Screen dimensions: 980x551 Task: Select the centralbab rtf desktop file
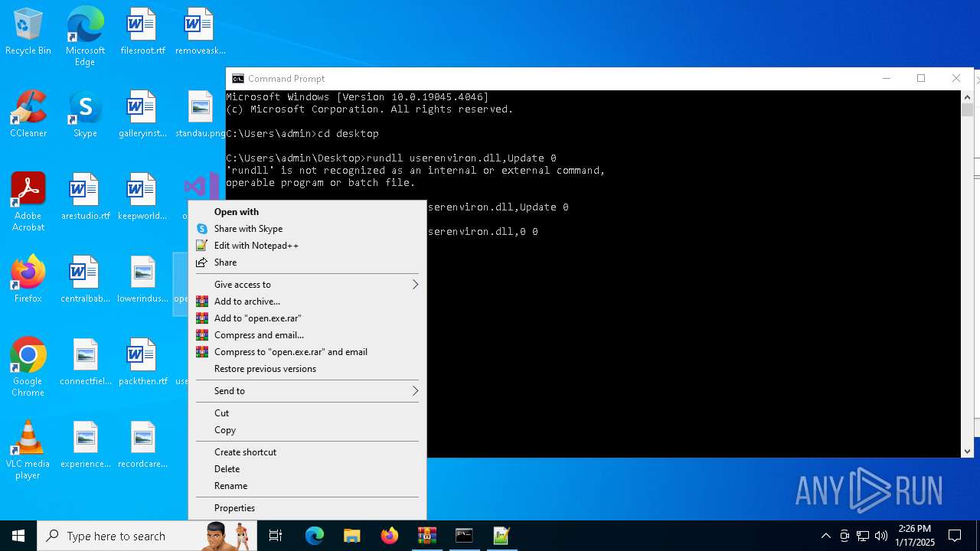[85, 280]
